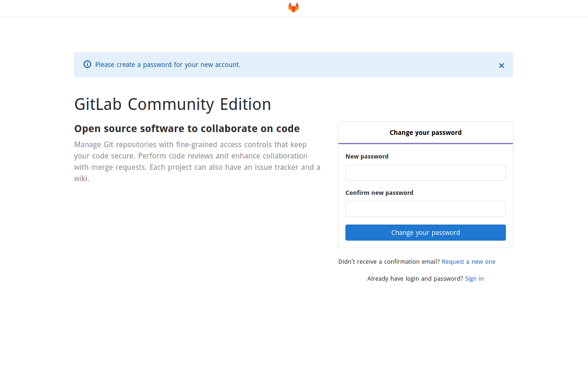Open the Request a new one link
The image size is (588, 376).
coord(468,262)
